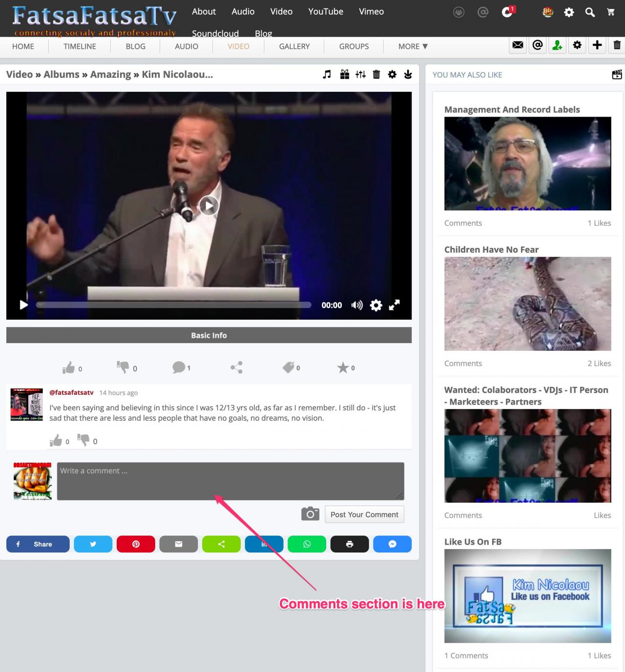Share on Twitter
The height and width of the screenshot is (672, 625).
pos(93,544)
